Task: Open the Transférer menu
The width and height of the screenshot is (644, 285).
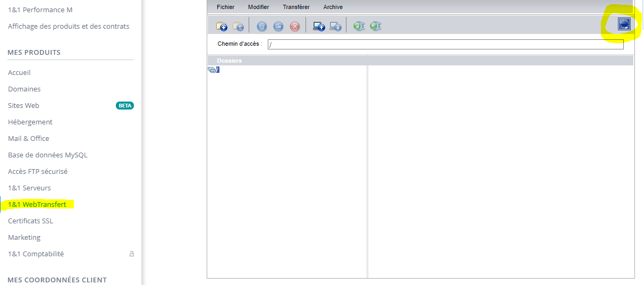Action: pos(296,7)
